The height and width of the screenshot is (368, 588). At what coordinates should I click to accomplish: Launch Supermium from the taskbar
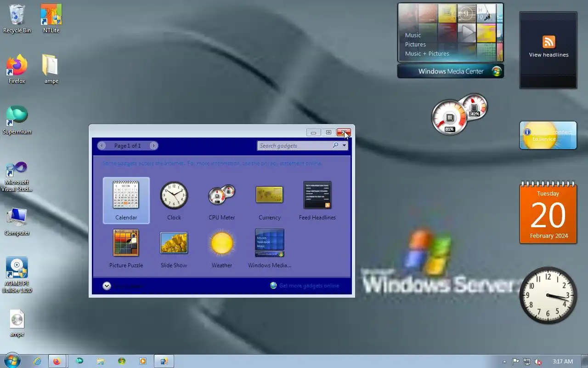tap(79, 362)
